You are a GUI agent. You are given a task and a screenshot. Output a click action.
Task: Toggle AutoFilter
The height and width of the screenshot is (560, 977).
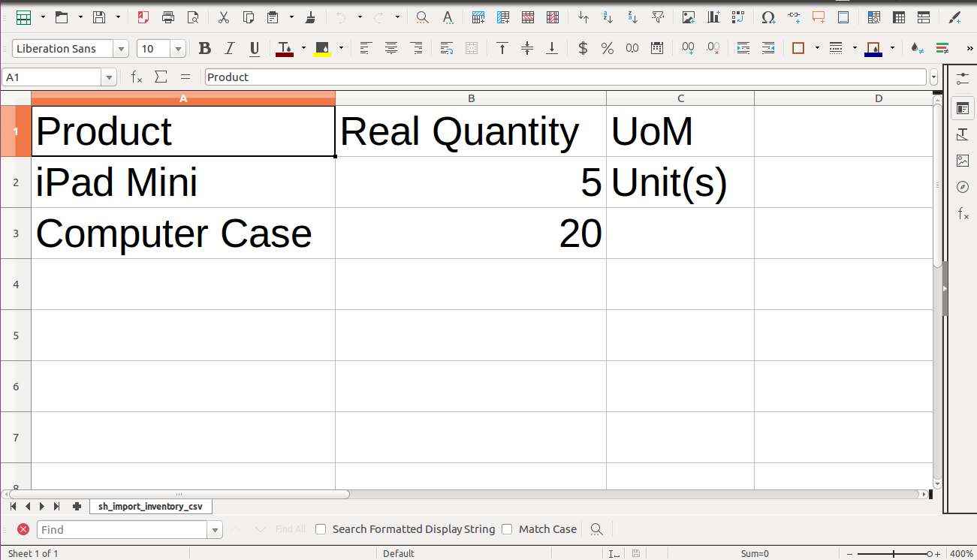[x=658, y=17]
